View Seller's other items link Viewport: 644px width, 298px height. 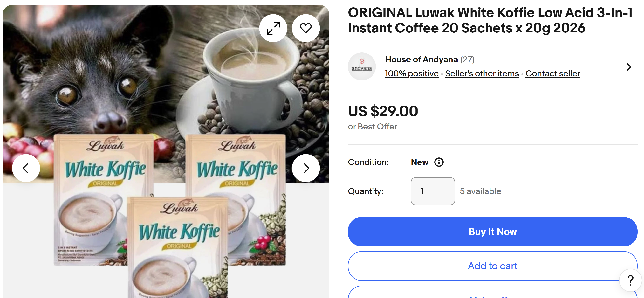pyautogui.click(x=482, y=73)
